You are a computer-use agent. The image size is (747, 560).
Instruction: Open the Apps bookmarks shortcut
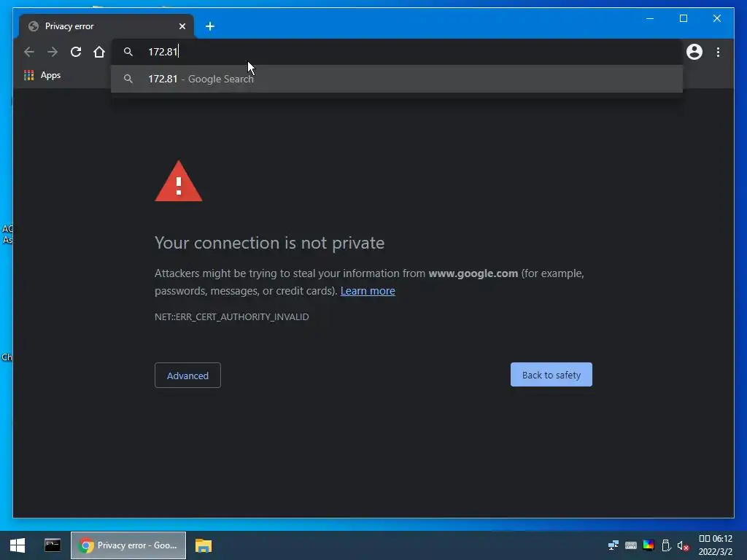pyautogui.click(x=42, y=75)
